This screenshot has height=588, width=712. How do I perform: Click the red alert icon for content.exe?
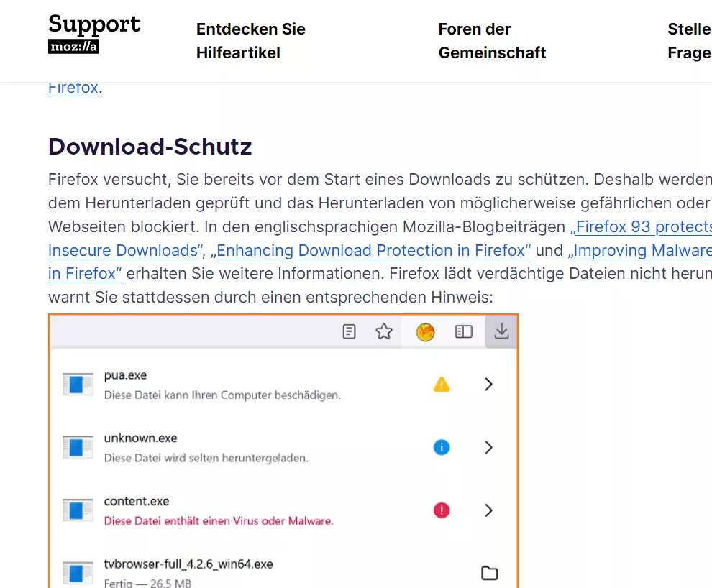(x=442, y=510)
